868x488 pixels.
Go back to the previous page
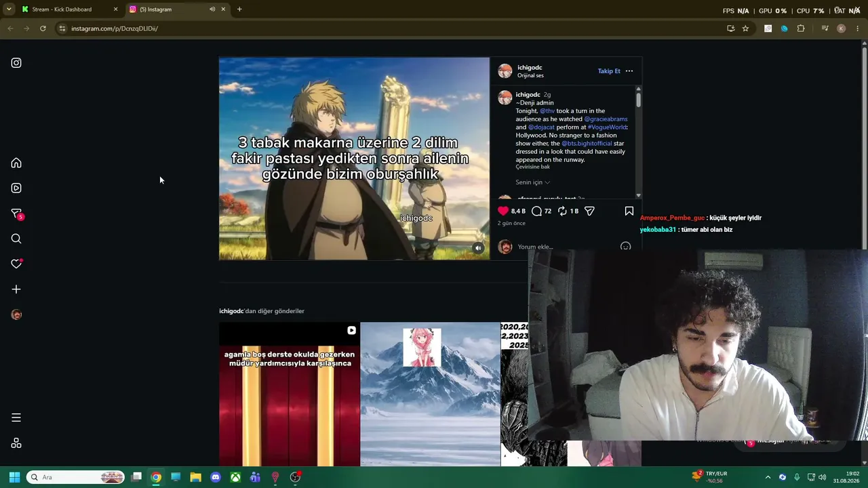10,28
